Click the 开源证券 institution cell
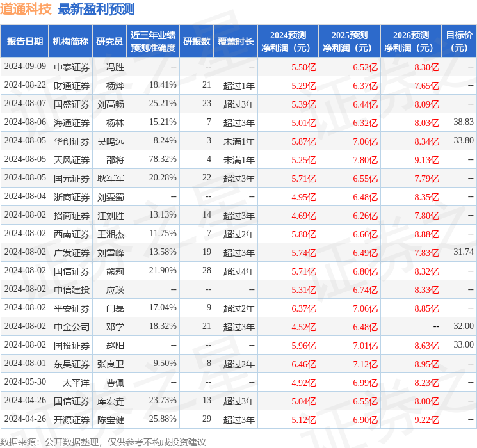 pos(72,420)
